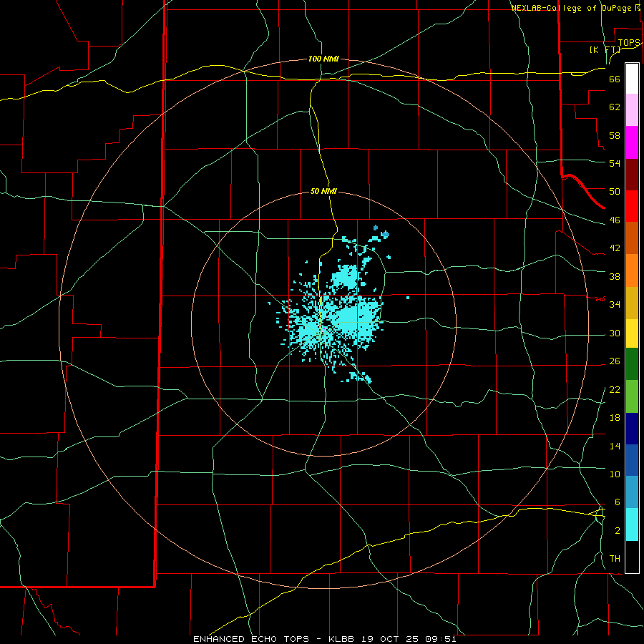Select the 46 scale label
The width and height of the screenshot is (644, 644).
pyautogui.click(x=615, y=220)
